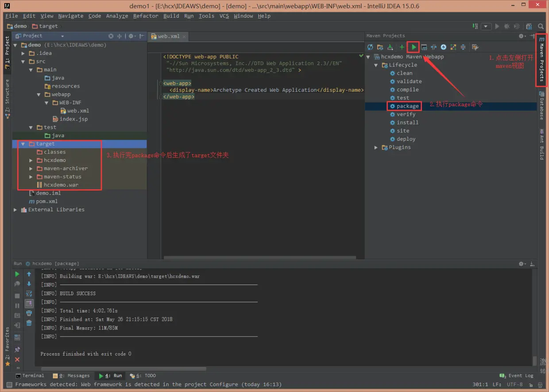The width and height of the screenshot is (549, 392).
Task: Collapse the Lifecycle node
Action: 376,65
